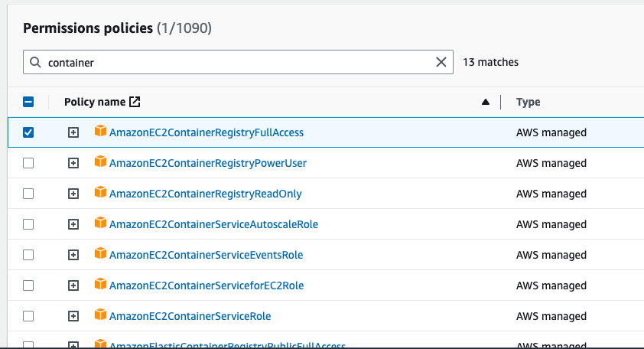This screenshot has width=644, height=349.
Task: Expand AmazonEC2ContainerRegistryReadOnly policy details
Action: coord(73,194)
